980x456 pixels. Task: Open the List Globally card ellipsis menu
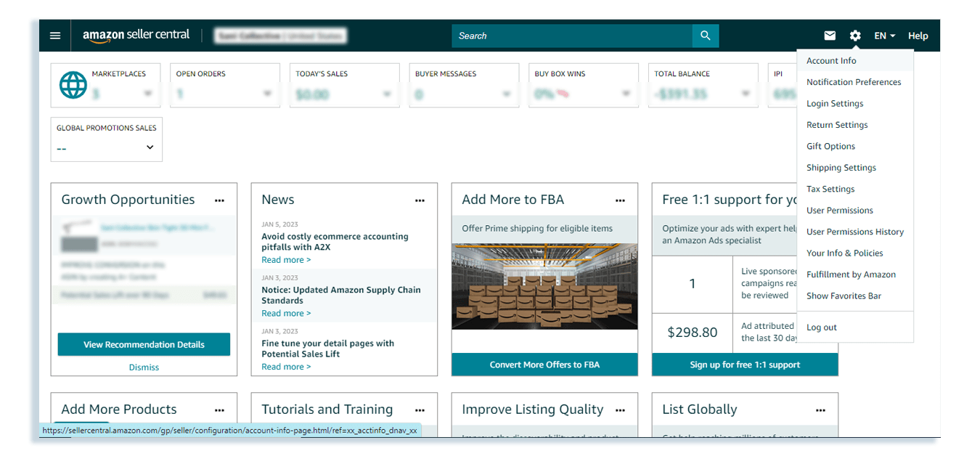click(820, 410)
